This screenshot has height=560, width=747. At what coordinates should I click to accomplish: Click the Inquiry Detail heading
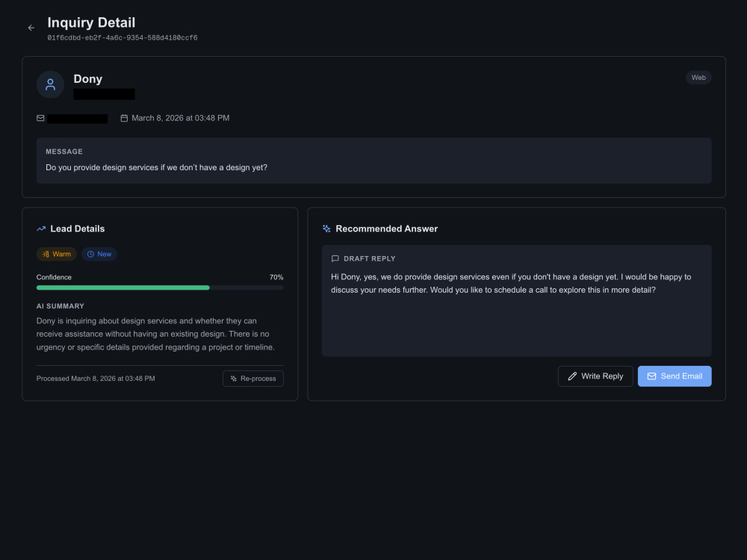91,23
